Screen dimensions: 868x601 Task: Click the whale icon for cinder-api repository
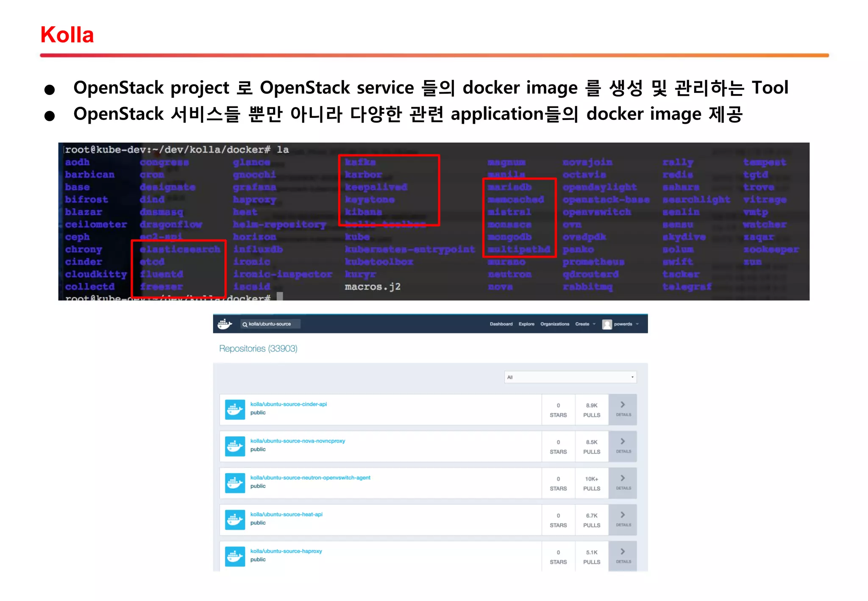[x=235, y=409]
